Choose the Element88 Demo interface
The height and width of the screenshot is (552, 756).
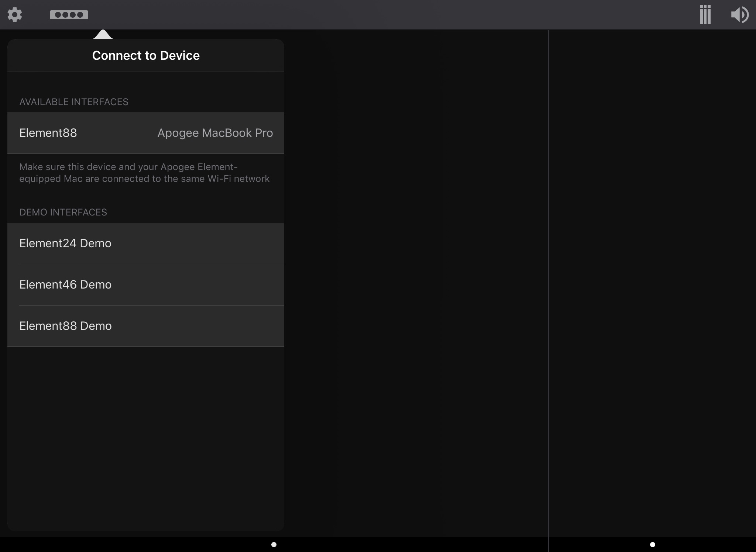pos(65,326)
